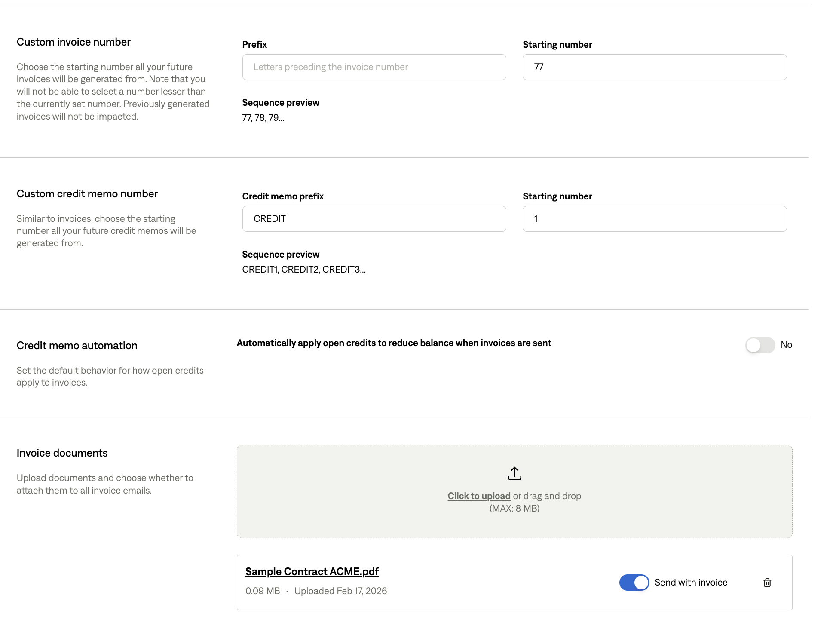Select the Credit memo prefix field
The image size is (833, 644).
[374, 219]
